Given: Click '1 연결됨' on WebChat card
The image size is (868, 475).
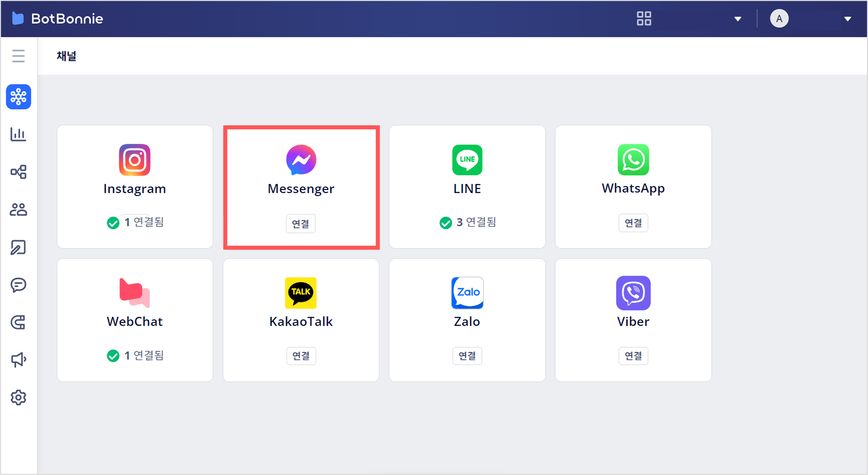Looking at the screenshot, I should (144, 355).
